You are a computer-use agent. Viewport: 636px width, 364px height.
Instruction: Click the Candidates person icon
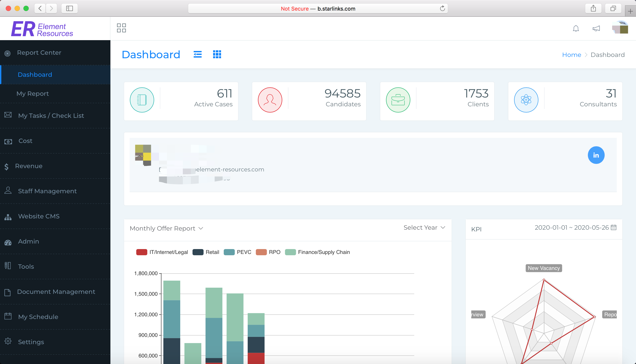tap(270, 100)
